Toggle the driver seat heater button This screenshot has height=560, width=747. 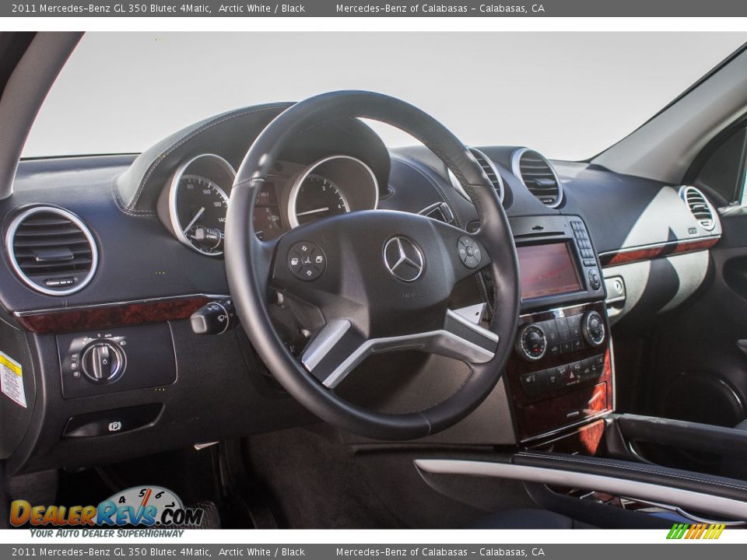point(531,378)
